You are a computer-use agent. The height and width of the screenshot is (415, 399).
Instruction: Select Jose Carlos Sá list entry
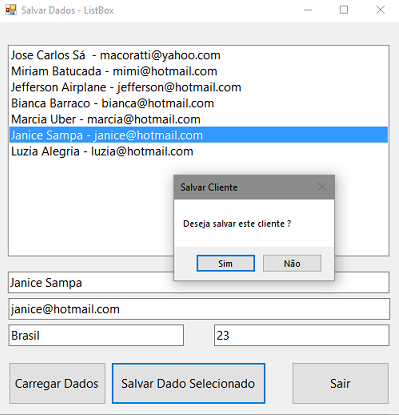point(199,55)
